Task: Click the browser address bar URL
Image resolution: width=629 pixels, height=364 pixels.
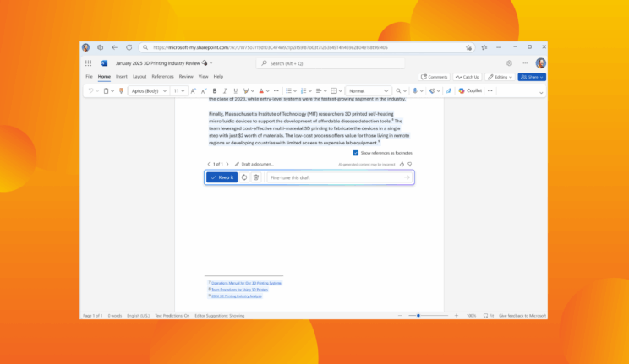Action: point(271,47)
